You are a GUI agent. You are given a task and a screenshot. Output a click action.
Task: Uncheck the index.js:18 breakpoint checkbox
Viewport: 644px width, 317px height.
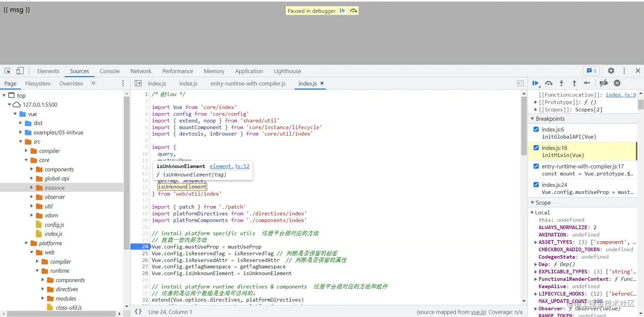tap(536, 148)
